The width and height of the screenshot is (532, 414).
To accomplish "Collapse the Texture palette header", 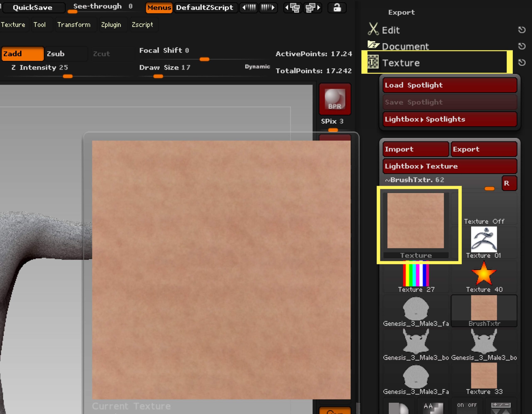I will pyautogui.click(x=401, y=63).
